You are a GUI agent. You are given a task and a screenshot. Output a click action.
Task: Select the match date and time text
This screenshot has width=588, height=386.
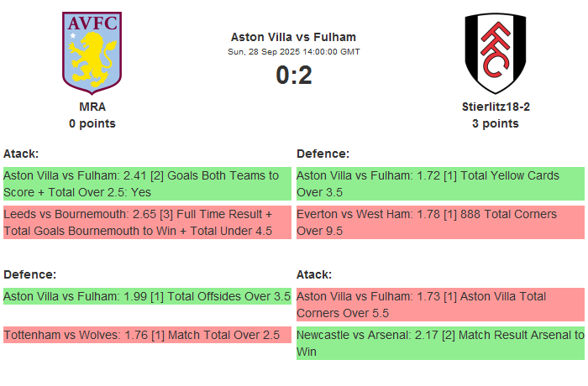[x=293, y=52]
